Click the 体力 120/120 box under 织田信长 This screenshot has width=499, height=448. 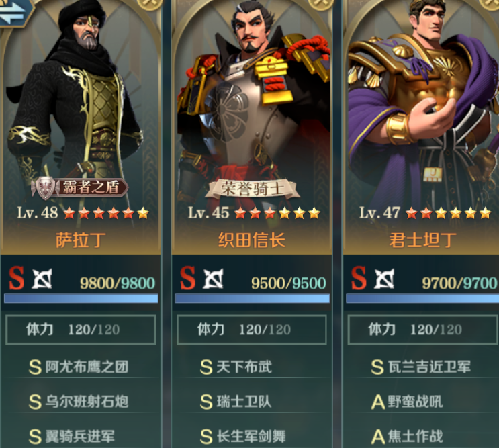tap(252, 330)
